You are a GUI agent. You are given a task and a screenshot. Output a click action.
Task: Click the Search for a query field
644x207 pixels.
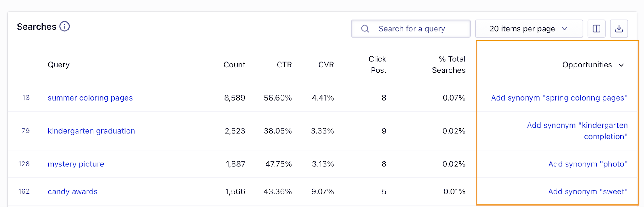pyautogui.click(x=418, y=29)
